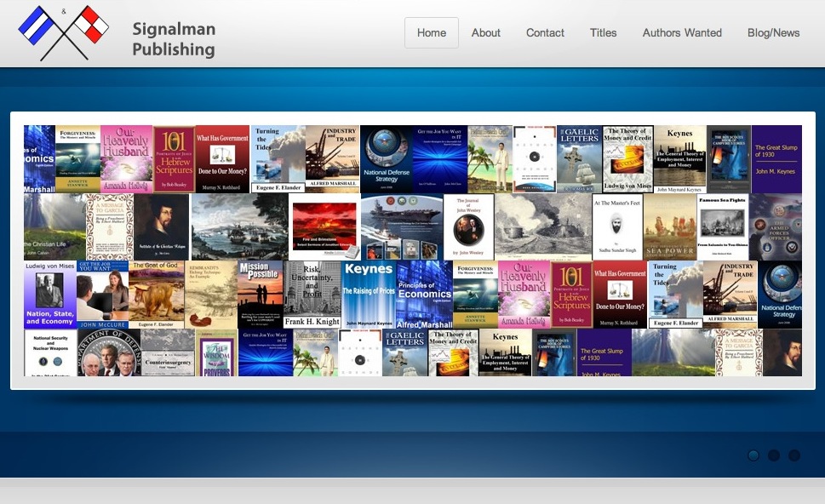Screen dimensions: 825x504
Task: Navigate to the Contact page
Action: 545,32
